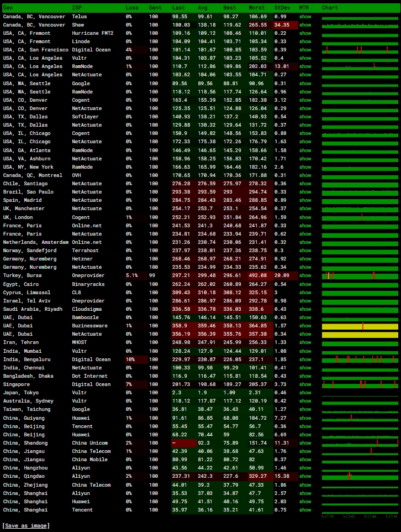
Task: Click the Last column header
Action: click(x=178, y=7)
